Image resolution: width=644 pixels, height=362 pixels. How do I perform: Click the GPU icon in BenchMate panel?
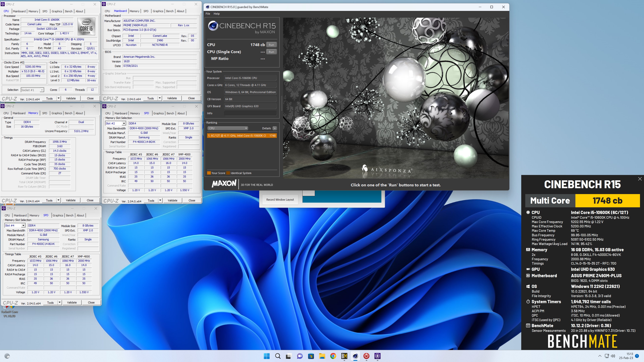click(x=528, y=269)
